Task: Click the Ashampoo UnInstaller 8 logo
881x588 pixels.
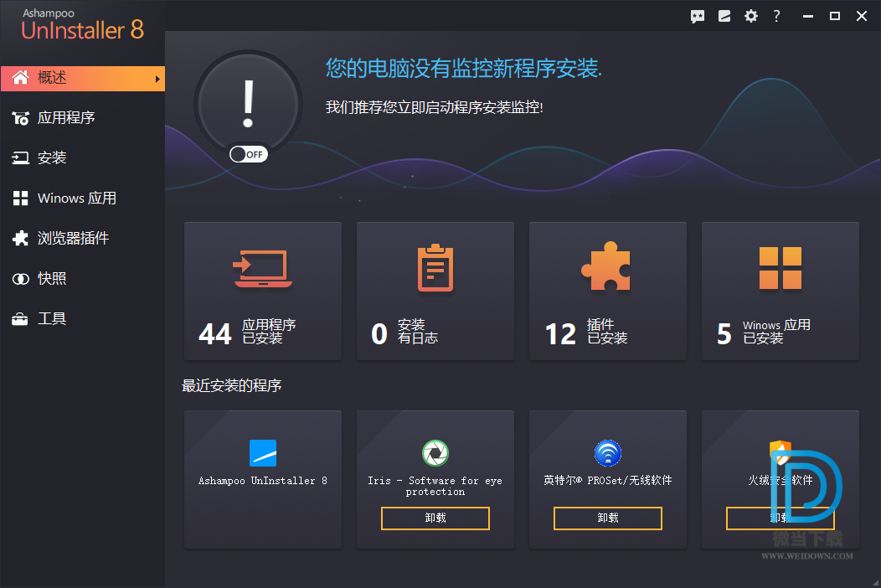Action: click(83, 25)
